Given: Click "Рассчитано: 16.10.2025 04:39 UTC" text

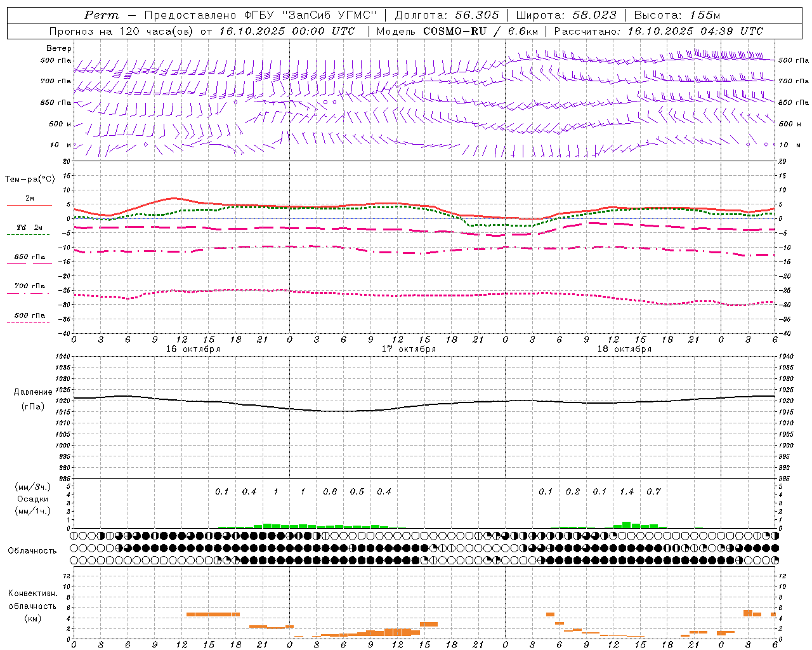Looking at the screenshot, I should pyautogui.click(x=658, y=31).
